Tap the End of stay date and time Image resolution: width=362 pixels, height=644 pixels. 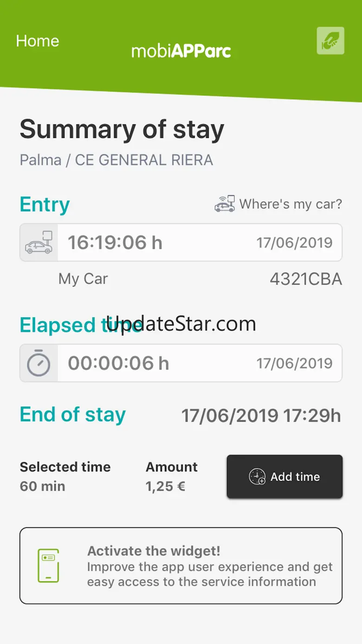point(261,416)
